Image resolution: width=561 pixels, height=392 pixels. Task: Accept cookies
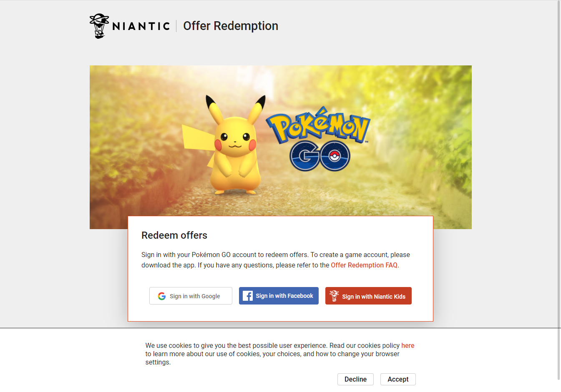point(398,379)
